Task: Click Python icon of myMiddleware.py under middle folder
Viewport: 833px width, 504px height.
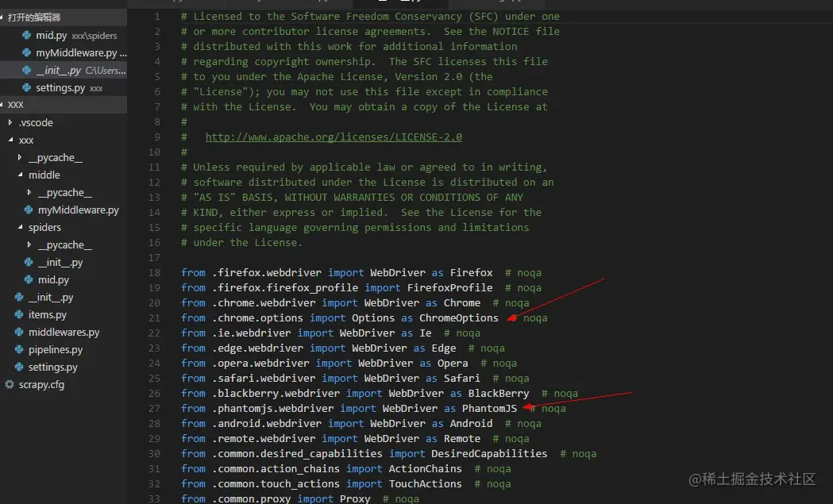Action: [x=29, y=210]
